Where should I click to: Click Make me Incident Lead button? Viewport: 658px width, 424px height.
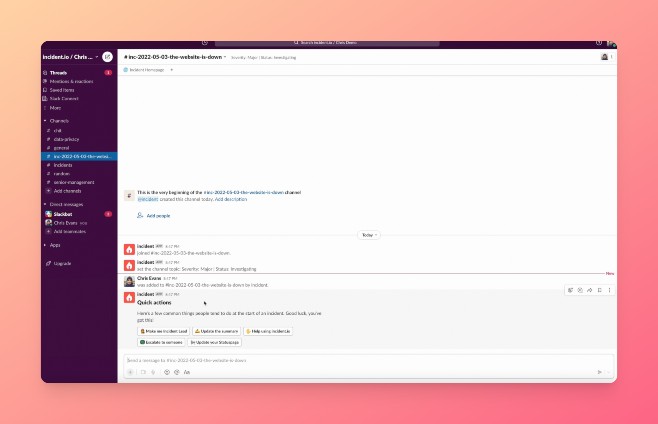pyautogui.click(x=164, y=331)
